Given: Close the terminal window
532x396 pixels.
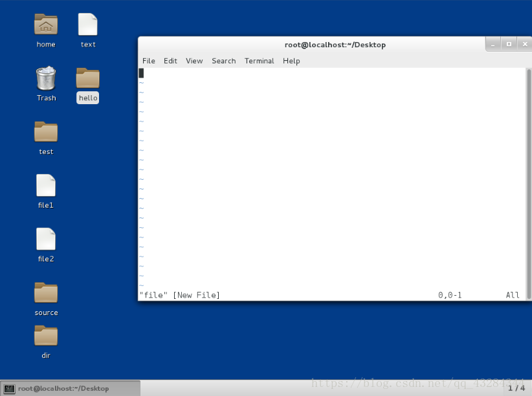Looking at the screenshot, I should point(525,44).
